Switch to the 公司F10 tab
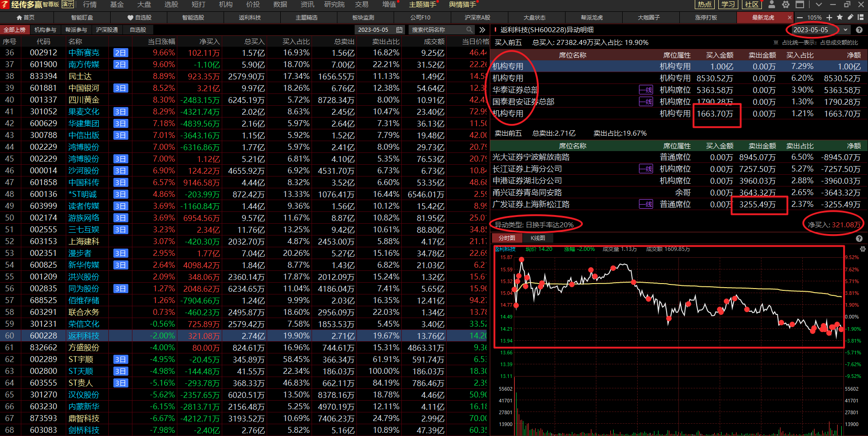868x436 pixels. pyautogui.click(x=420, y=17)
